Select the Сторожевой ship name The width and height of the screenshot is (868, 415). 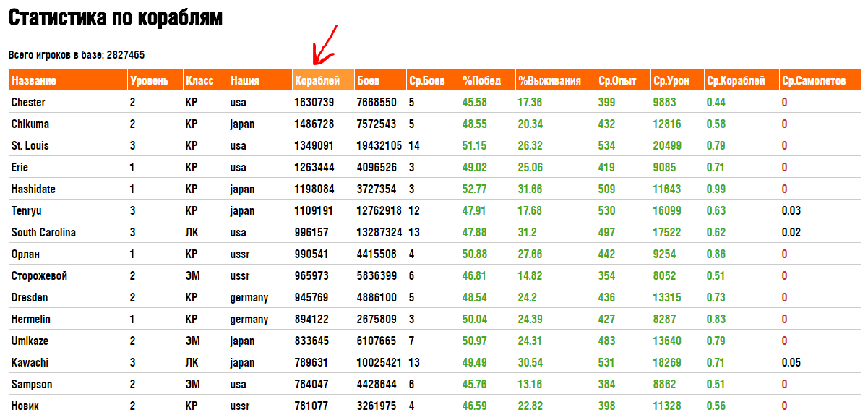[x=39, y=275]
